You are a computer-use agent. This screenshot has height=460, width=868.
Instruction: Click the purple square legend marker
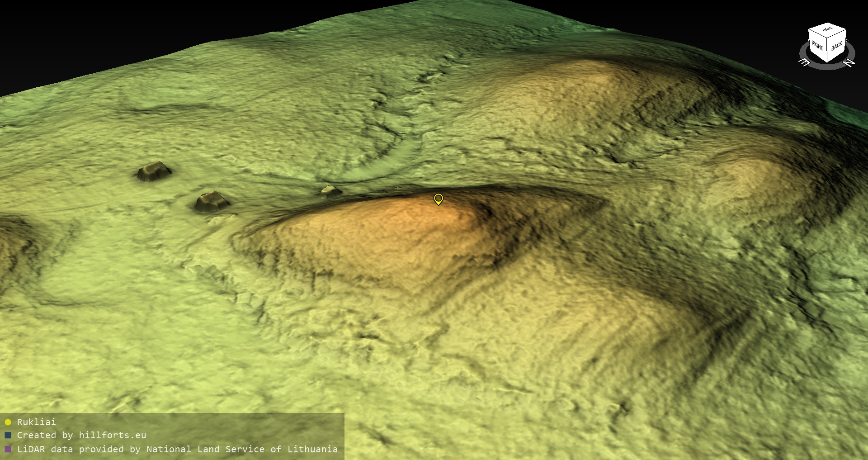click(x=8, y=449)
